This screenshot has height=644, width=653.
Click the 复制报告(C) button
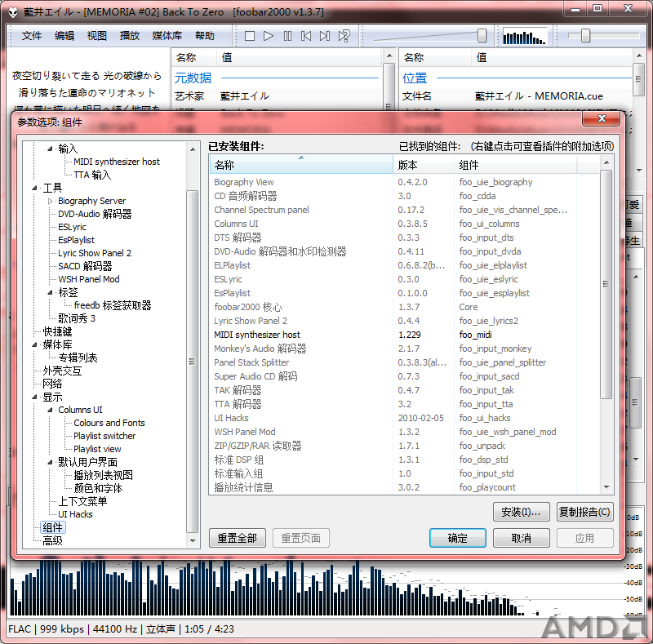point(584,512)
